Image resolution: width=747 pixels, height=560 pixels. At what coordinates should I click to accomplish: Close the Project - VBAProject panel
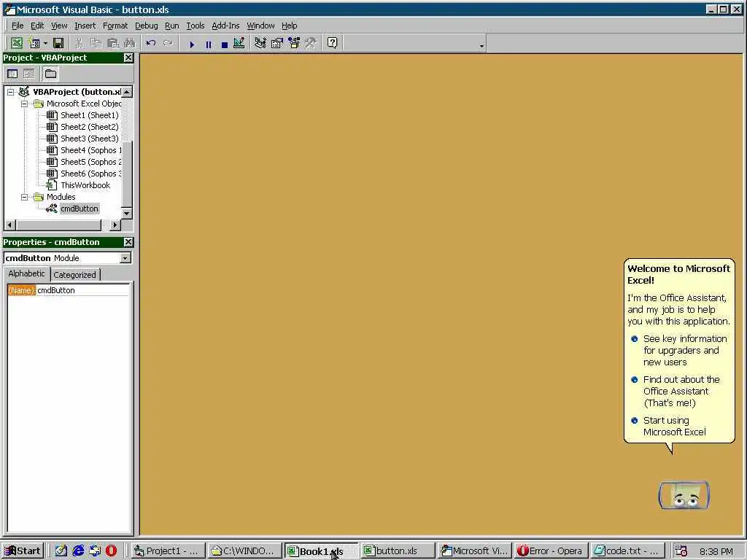[128, 58]
